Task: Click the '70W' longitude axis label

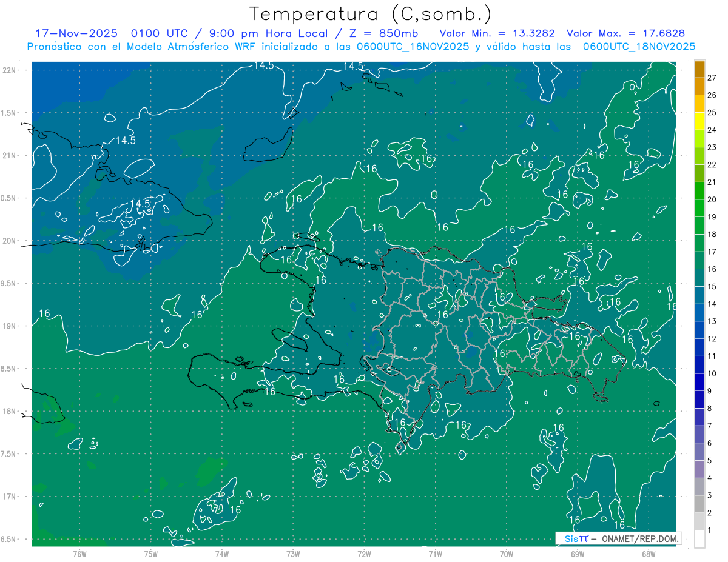Action: click(507, 554)
